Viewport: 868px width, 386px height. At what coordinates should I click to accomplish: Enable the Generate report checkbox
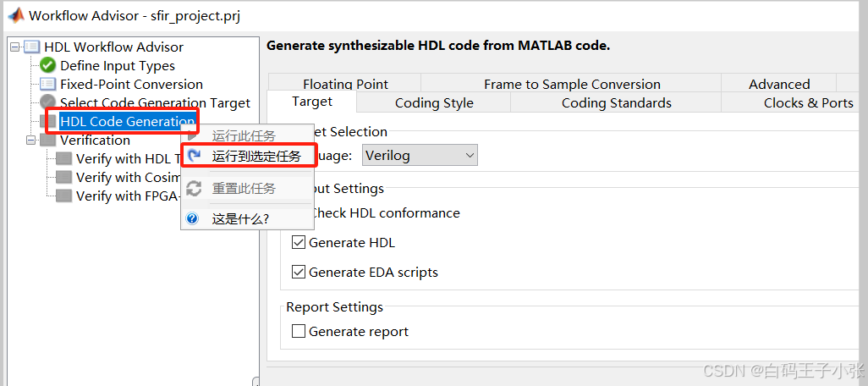298,332
